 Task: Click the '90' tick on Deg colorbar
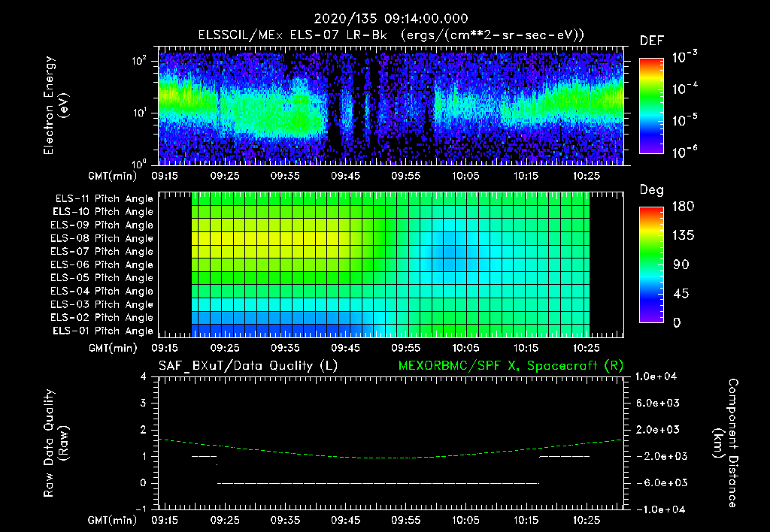point(681,265)
